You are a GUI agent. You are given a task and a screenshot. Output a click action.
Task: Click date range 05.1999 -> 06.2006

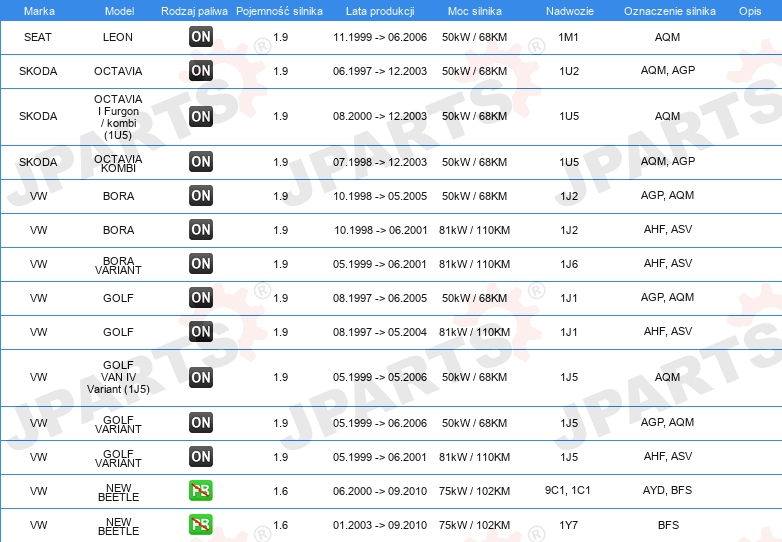380,423
